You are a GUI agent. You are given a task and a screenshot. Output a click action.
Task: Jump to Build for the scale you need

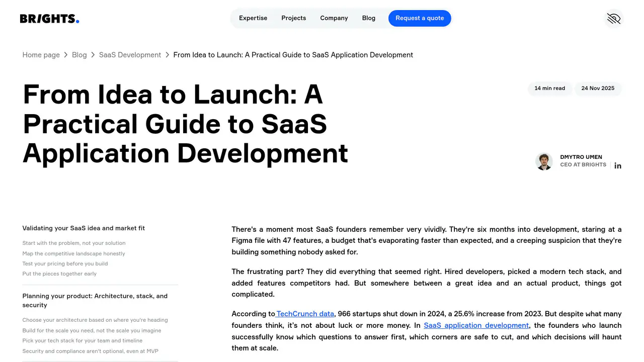92,331
